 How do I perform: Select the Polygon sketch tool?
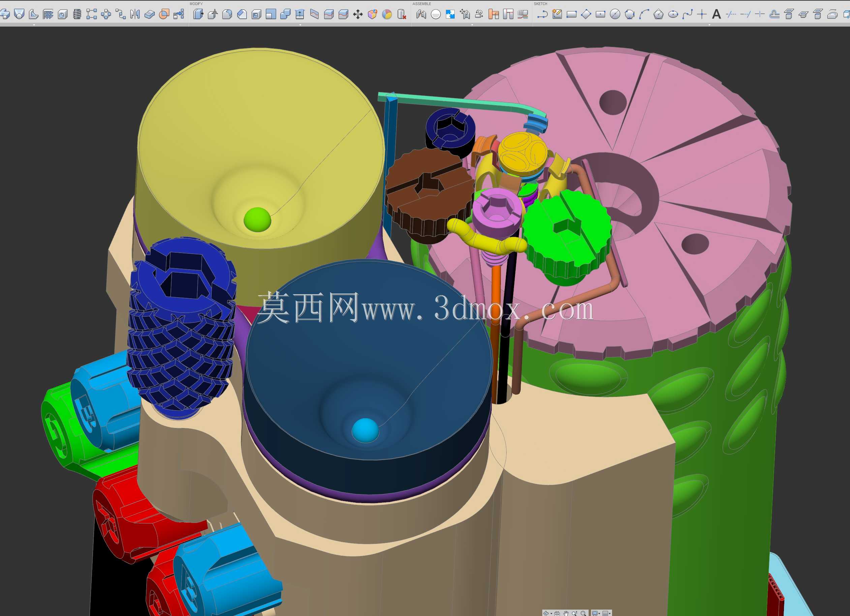pyautogui.click(x=659, y=14)
